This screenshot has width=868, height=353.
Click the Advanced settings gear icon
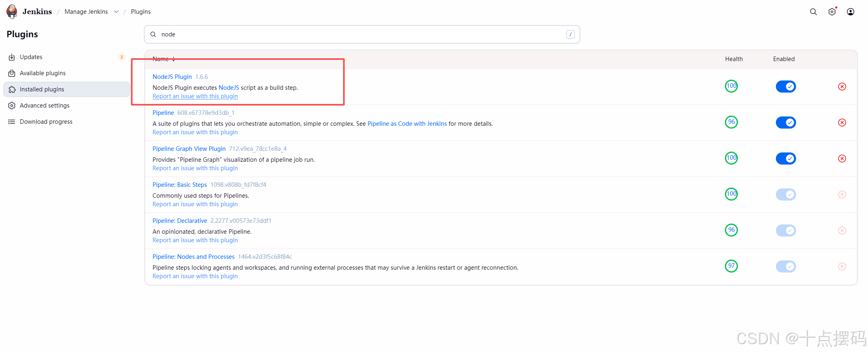click(12, 106)
